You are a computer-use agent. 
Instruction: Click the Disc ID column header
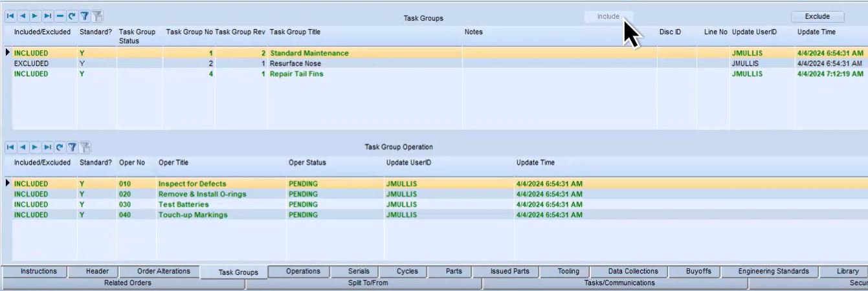(x=670, y=32)
